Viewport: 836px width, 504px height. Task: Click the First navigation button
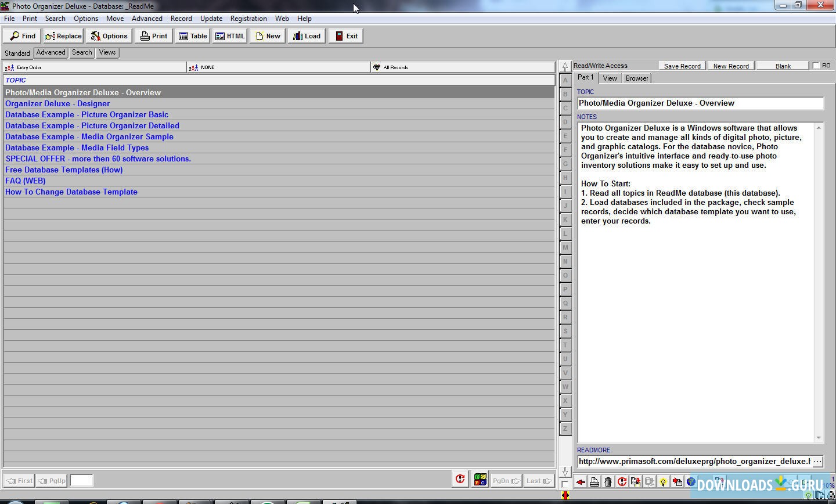click(19, 481)
